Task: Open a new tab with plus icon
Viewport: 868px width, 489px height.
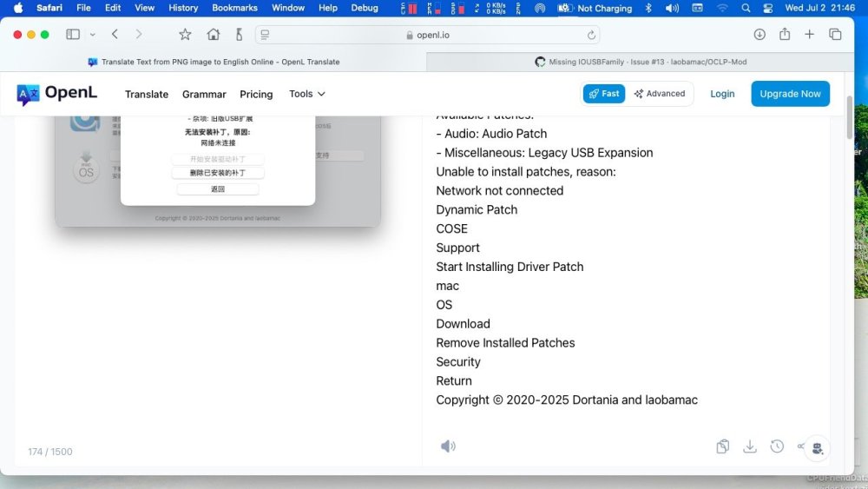Action: [809, 35]
